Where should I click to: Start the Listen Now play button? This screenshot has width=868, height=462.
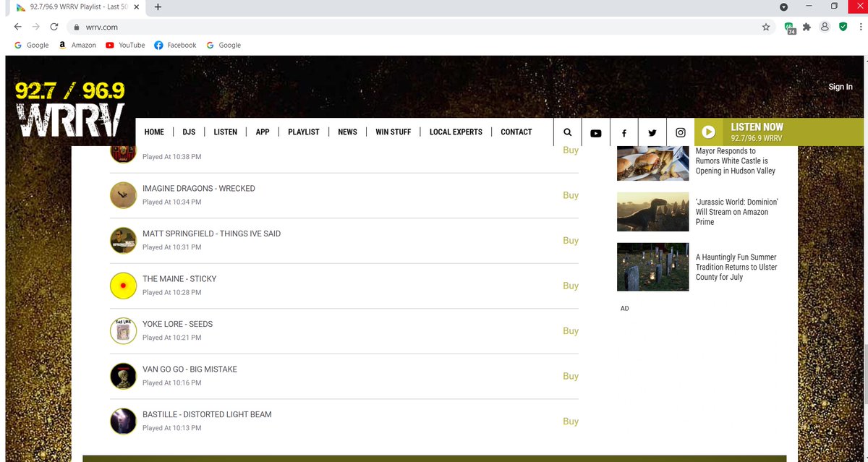click(708, 132)
